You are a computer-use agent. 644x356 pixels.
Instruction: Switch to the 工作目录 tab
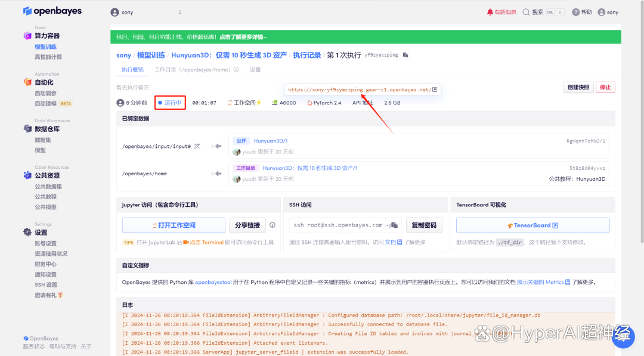click(x=192, y=70)
